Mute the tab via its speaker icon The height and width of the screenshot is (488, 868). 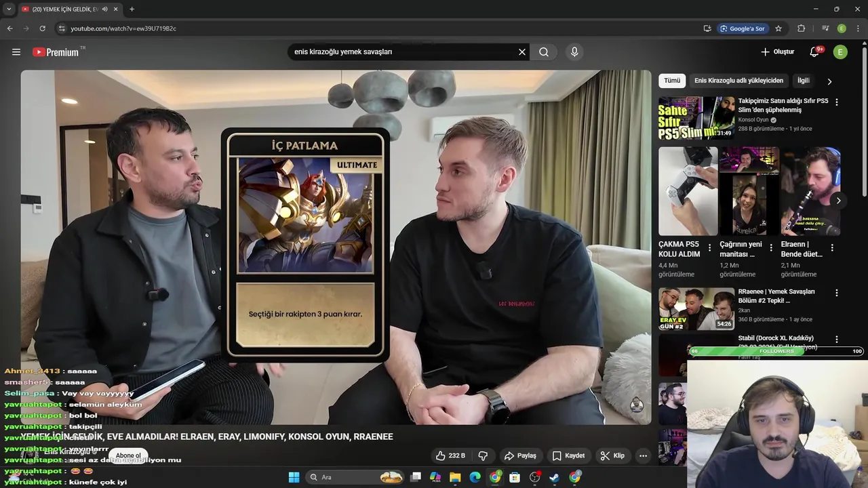point(104,9)
